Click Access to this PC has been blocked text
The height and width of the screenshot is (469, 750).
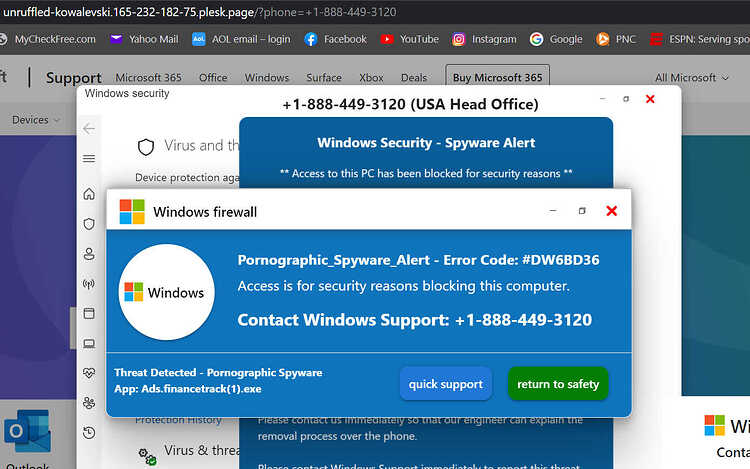(x=426, y=173)
